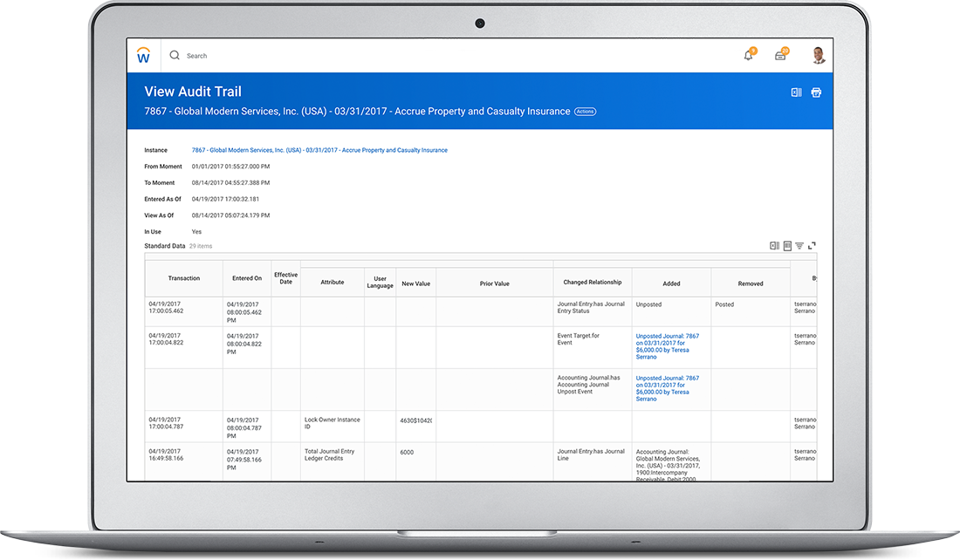Click the search magnifier icon
960x560 pixels.
pyautogui.click(x=175, y=55)
